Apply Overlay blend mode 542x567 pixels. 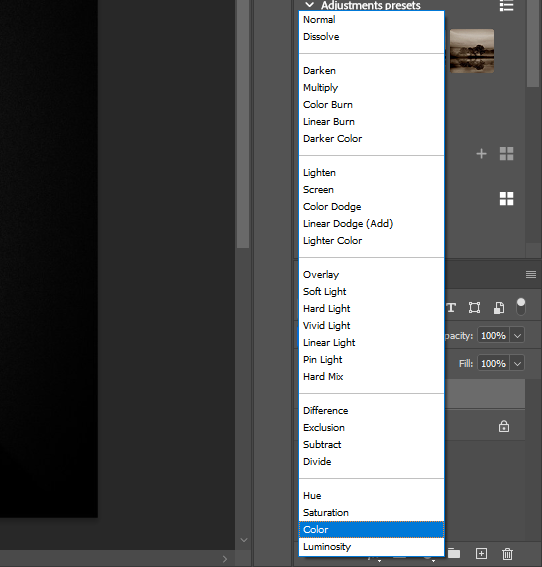tap(371, 274)
